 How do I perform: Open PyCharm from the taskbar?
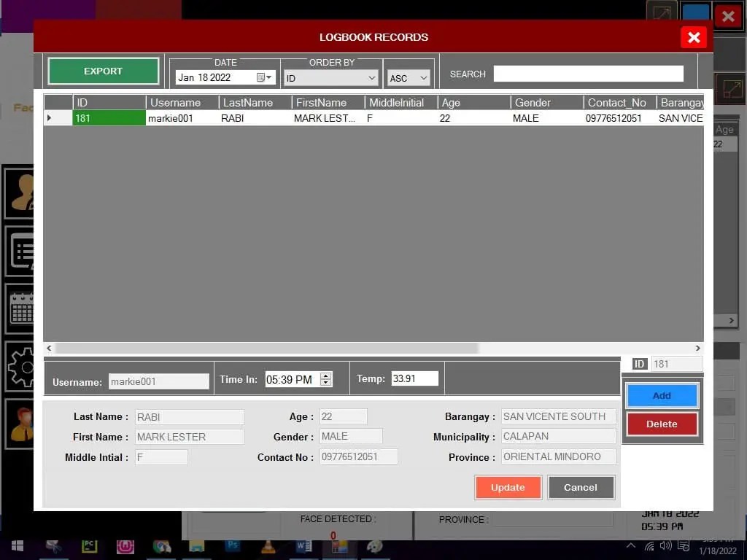pos(89,546)
